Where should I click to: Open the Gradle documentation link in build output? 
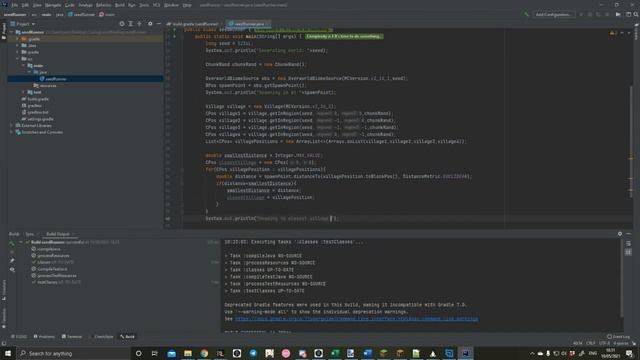[356, 319]
